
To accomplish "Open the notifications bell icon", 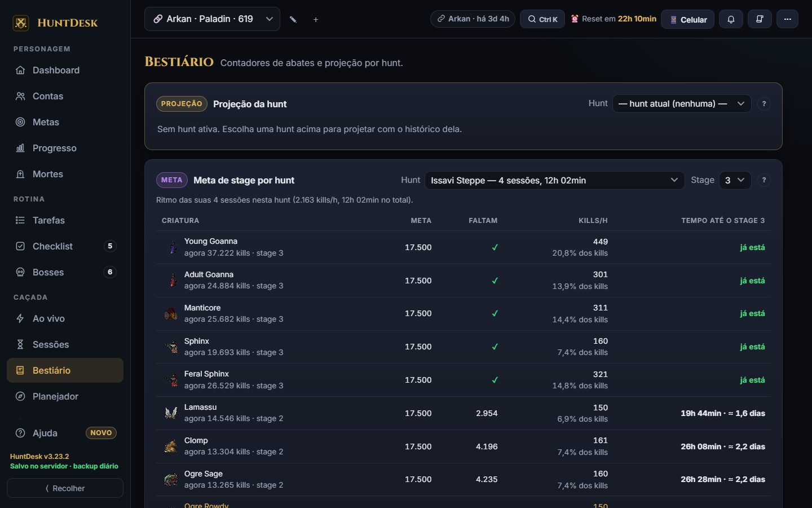I will [731, 19].
